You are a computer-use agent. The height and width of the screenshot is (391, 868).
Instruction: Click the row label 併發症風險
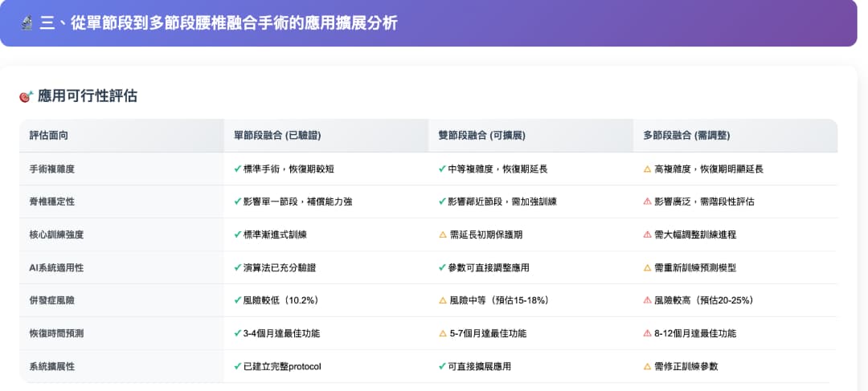[52, 300]
